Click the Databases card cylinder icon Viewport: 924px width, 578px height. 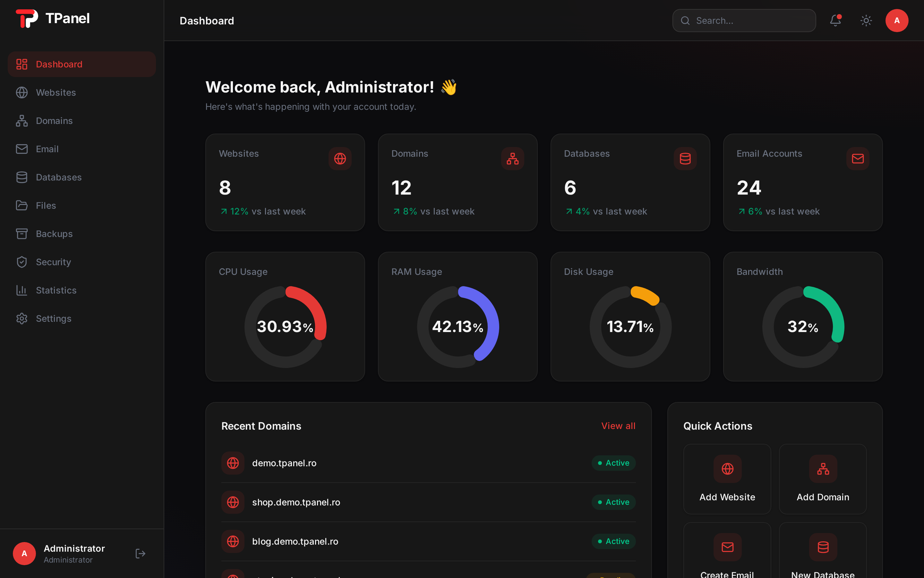coord(685,159)
